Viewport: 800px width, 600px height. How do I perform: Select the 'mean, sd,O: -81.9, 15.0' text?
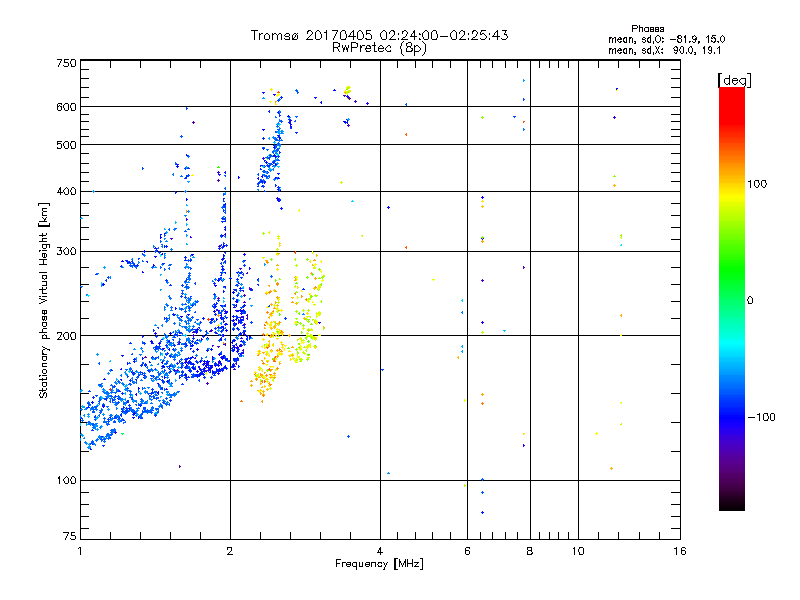(x=666, y=39)
